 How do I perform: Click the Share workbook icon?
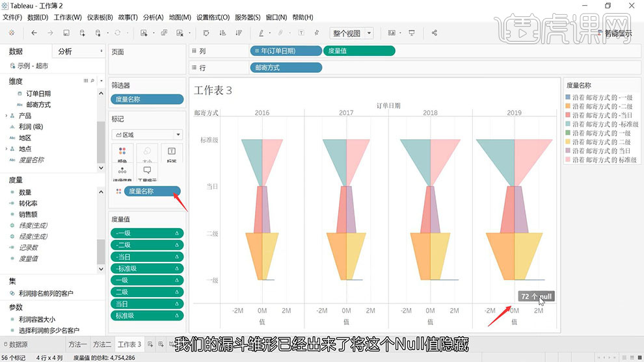pyautogui.click(x=434, y=33)
